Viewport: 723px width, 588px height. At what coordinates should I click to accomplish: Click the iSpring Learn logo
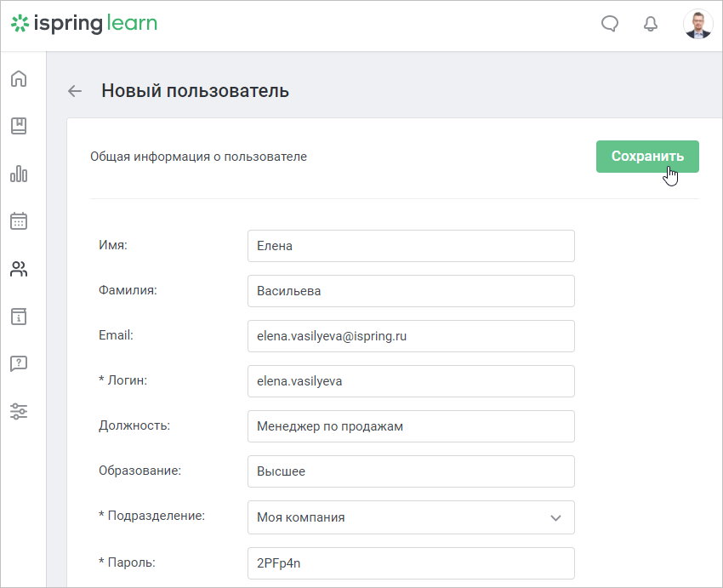pos(84,24)
